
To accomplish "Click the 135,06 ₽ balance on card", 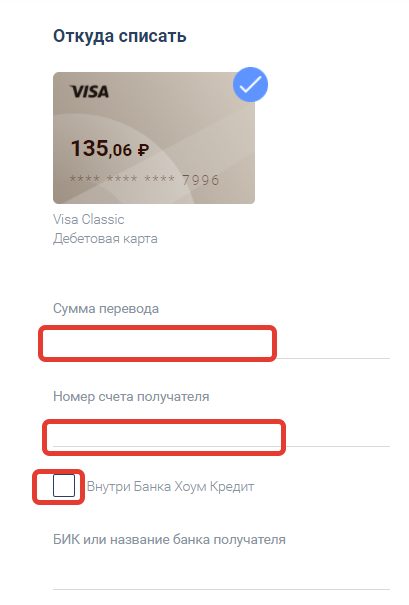I will tap(110, 149).
